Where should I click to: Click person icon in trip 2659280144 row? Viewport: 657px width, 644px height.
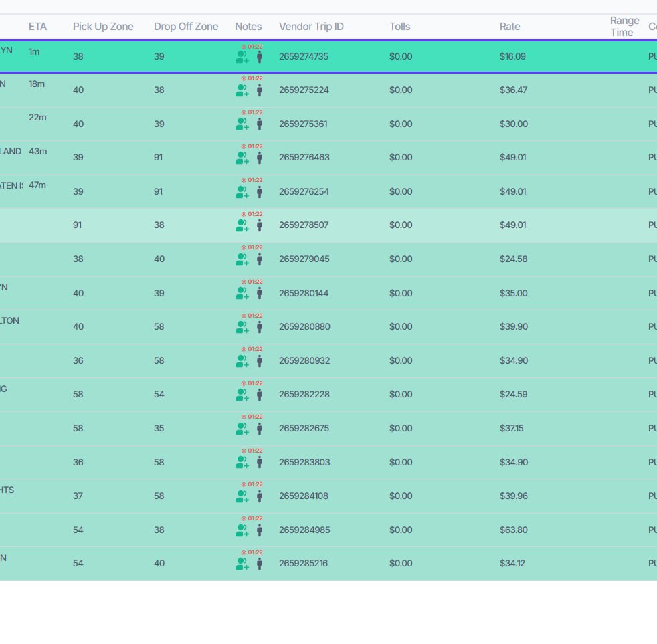(x=260, y=293)
